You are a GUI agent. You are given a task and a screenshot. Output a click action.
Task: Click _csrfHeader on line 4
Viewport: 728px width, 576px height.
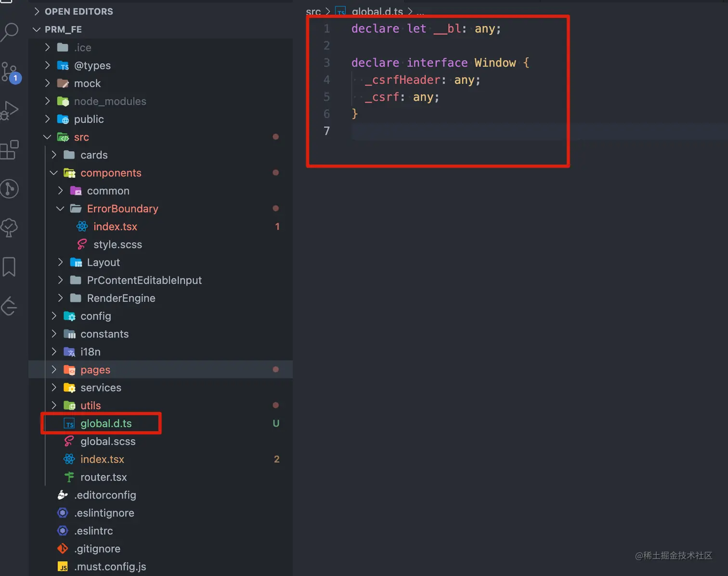403,80
